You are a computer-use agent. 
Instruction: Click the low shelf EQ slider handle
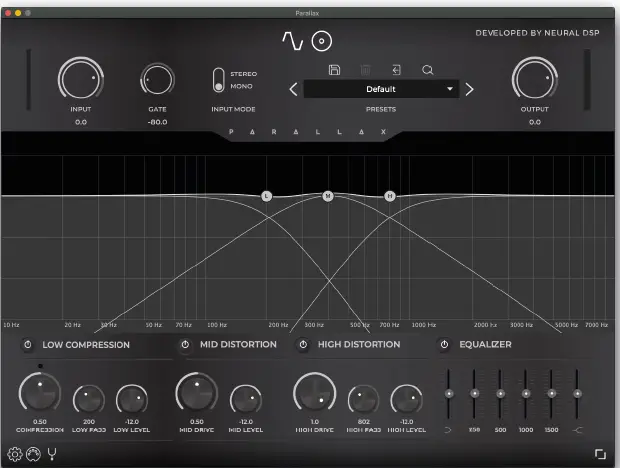(449, 394)
